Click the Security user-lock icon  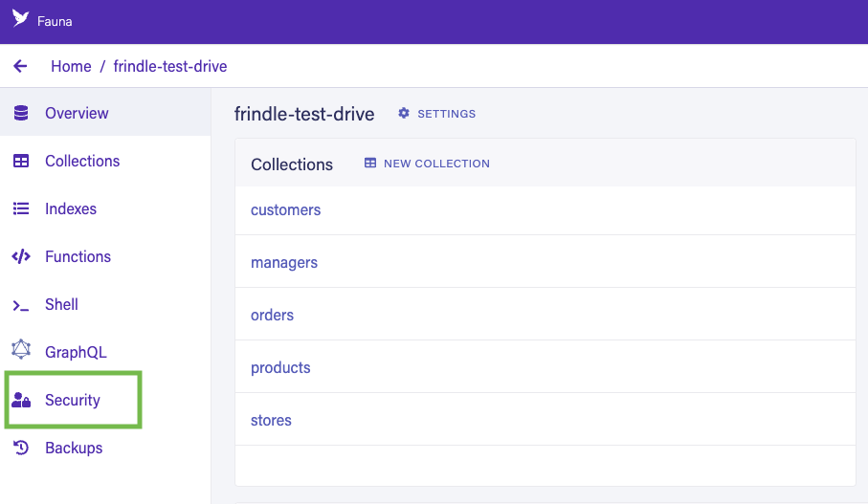point(21,401)
